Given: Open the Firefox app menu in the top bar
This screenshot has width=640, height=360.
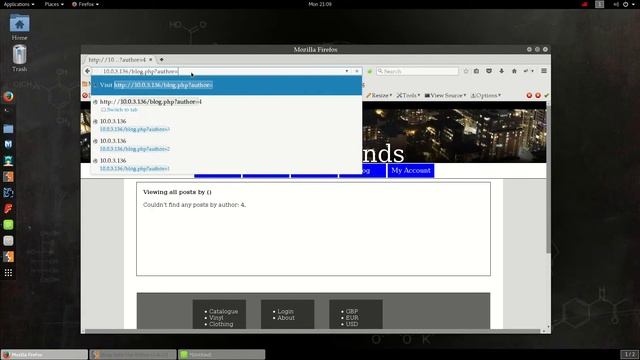Looking at the screenshot, I should pyautogui.click(x=85, y=4).
